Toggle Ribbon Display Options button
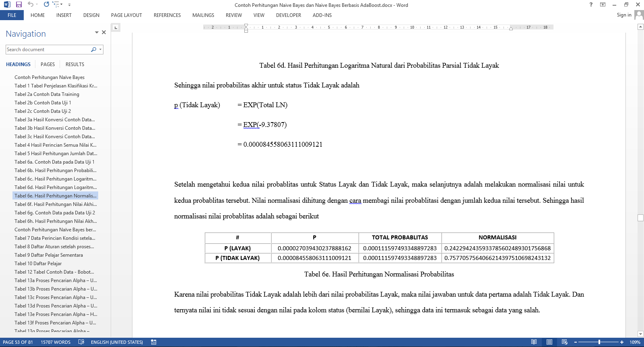Image resolution: width=644 pixels, height=347 pixels. click(x=603, y=4)
